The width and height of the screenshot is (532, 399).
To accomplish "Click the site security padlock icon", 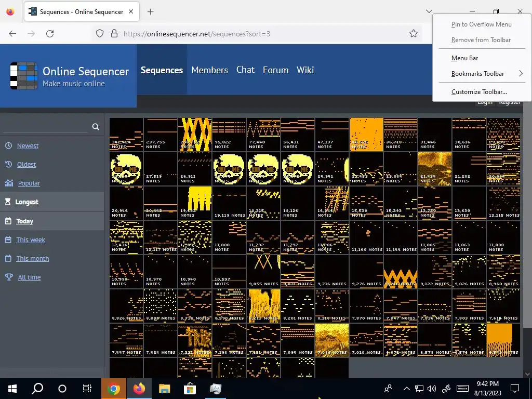I will pyautogui.click(x=114, y=34).
